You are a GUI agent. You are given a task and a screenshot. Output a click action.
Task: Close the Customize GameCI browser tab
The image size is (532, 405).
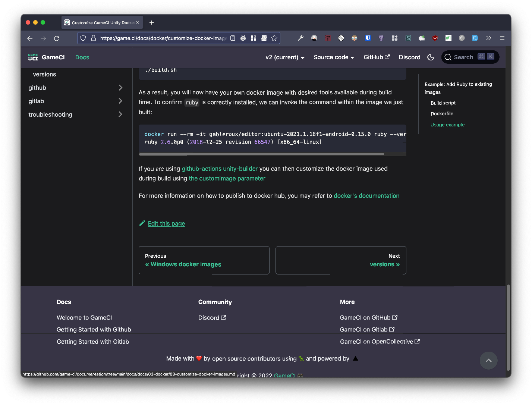coord(138,22)
